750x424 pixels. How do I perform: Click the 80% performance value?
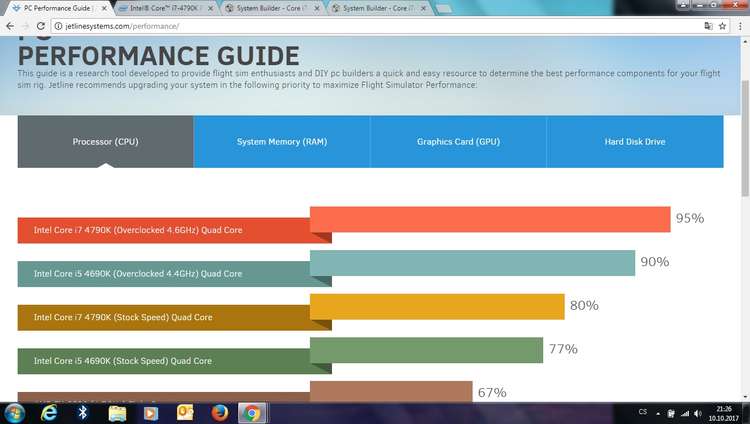pos(584,305)
